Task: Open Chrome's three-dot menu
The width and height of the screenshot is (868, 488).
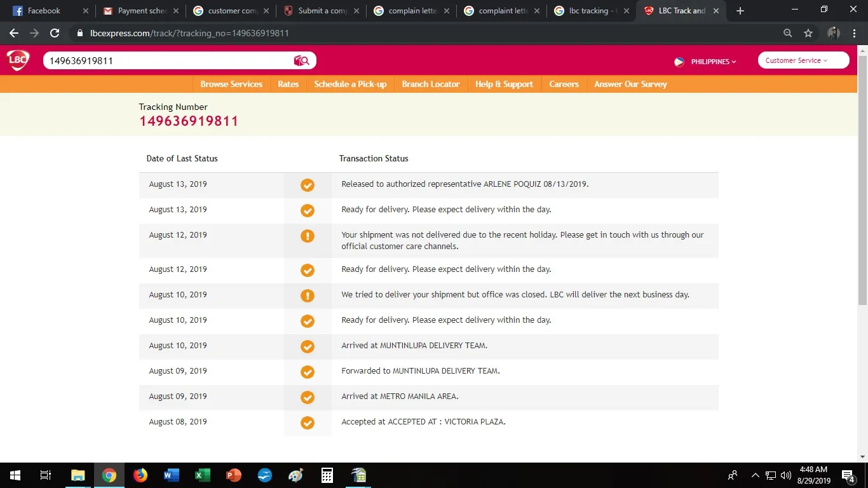Action: (x=854, y=33)
